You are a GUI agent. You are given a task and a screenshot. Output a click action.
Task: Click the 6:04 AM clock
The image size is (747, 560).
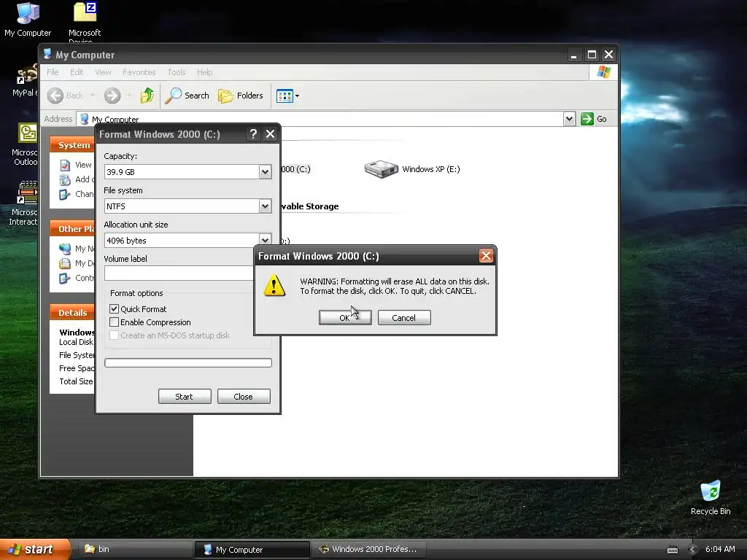[720, 549]
